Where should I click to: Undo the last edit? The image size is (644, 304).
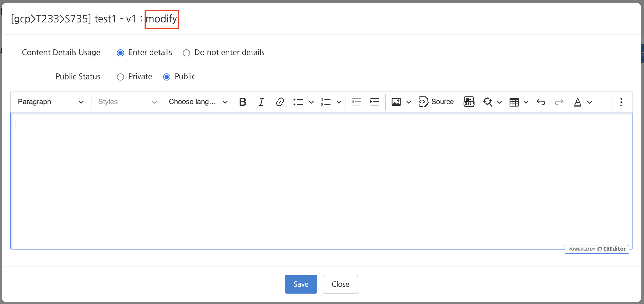541,102
